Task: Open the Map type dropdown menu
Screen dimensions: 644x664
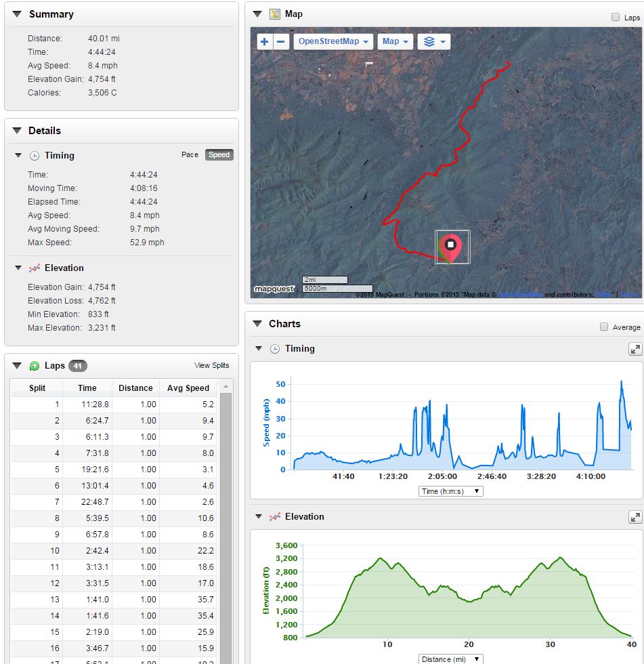Action: (x=395, y=42)
